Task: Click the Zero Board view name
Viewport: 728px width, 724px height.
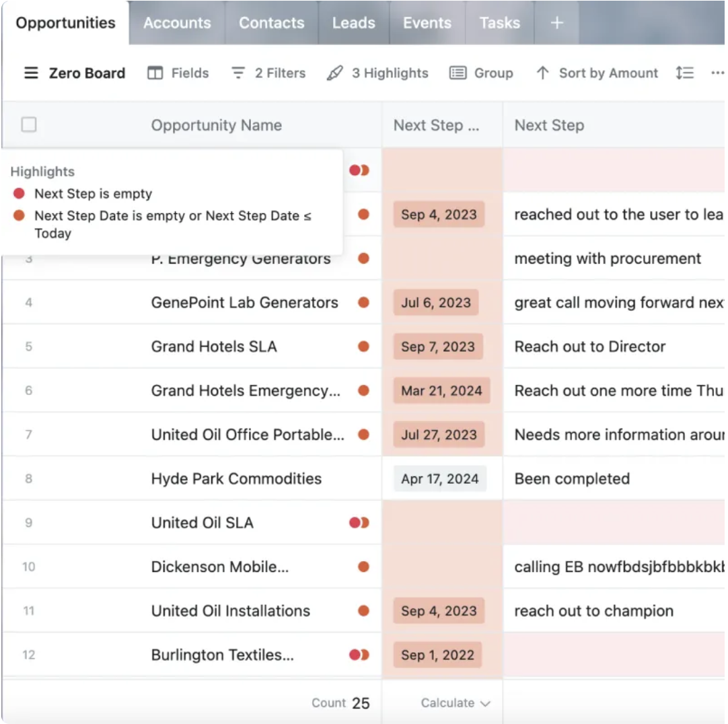Action: pyautogui.click(x=87, y=73)
